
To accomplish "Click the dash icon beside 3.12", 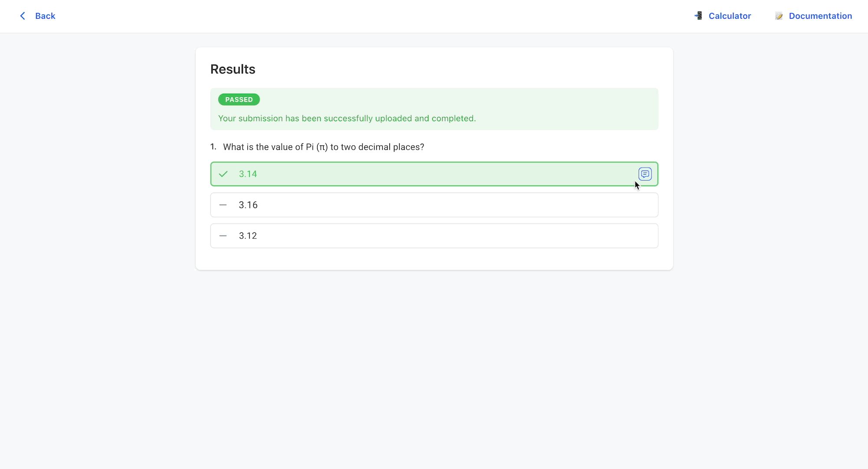I will (x=223, y=235).
